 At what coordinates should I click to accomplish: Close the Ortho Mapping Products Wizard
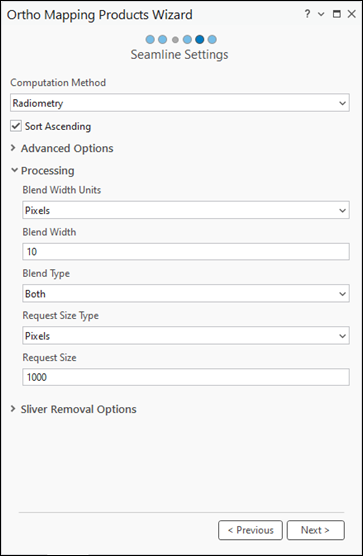tap(351, 14)
